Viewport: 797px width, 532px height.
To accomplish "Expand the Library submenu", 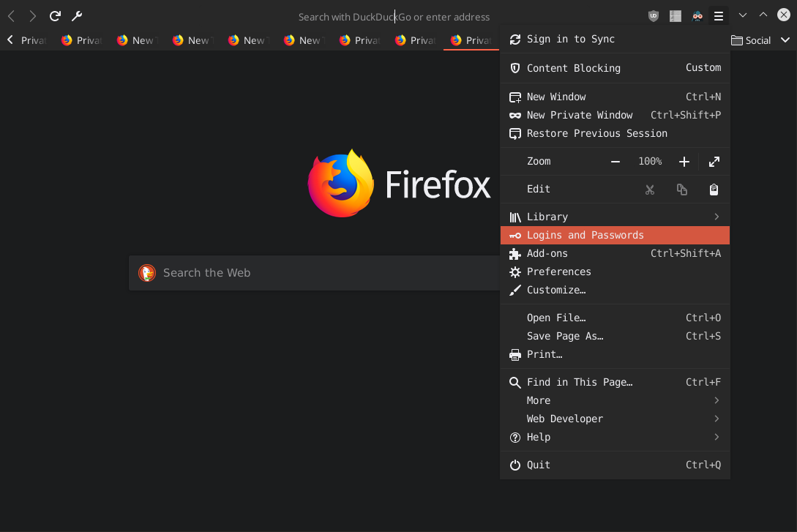I will 615,217.
